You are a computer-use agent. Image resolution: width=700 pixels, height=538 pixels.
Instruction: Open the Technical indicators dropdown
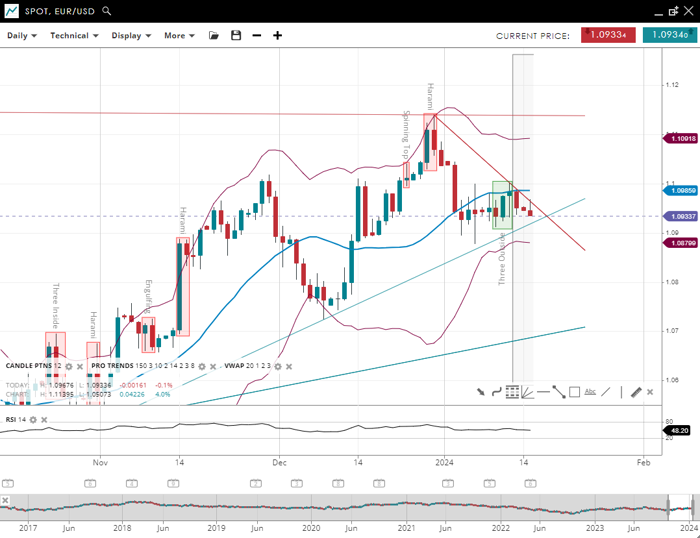point(74,35)
